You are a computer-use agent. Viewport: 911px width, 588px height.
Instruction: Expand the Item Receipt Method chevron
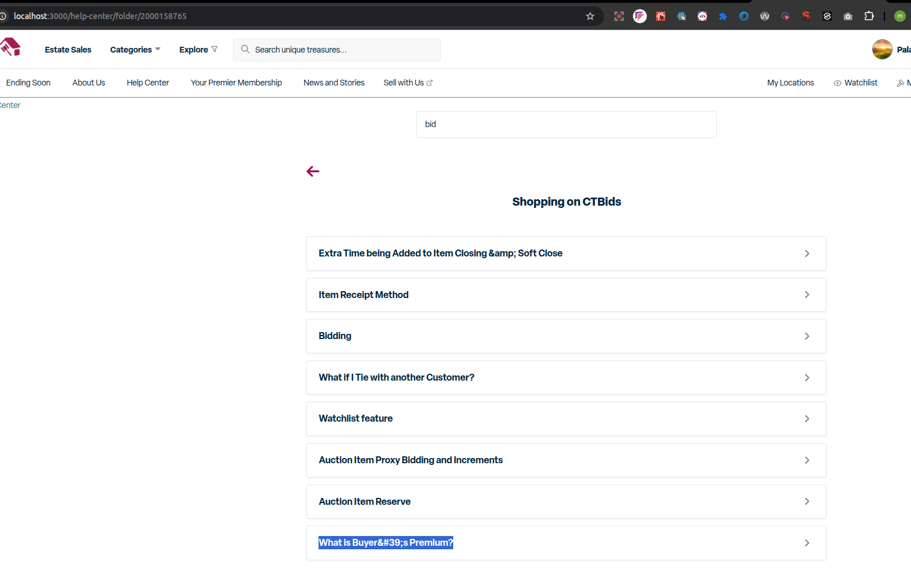[807, 295]
